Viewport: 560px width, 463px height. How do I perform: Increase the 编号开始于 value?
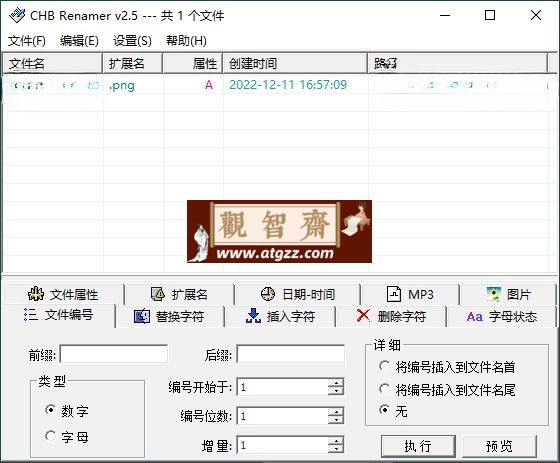coord(336,383)
